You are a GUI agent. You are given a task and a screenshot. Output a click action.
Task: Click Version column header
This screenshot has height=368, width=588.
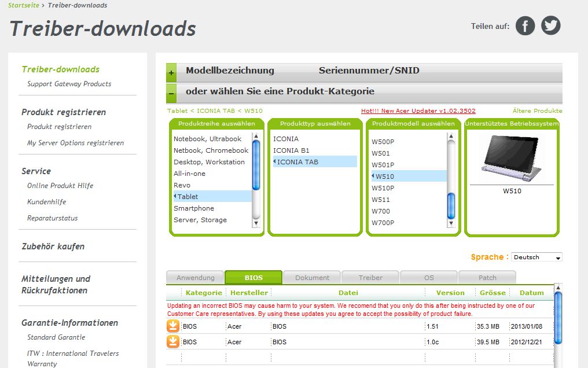click(x=450, y=293)
